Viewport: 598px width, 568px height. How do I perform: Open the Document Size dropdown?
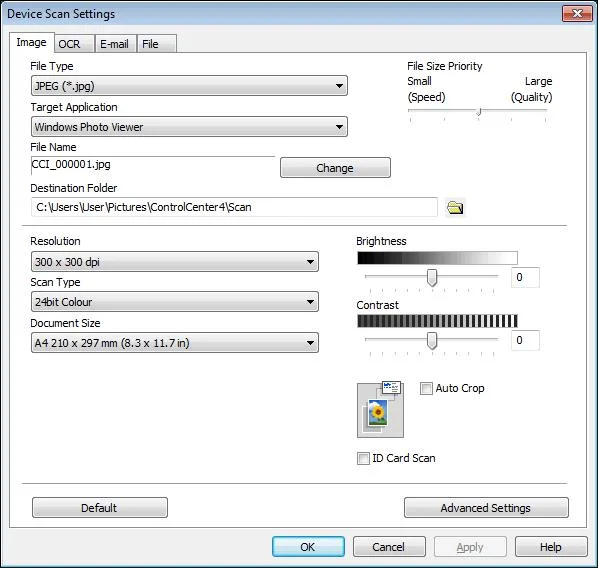[175, 343]
